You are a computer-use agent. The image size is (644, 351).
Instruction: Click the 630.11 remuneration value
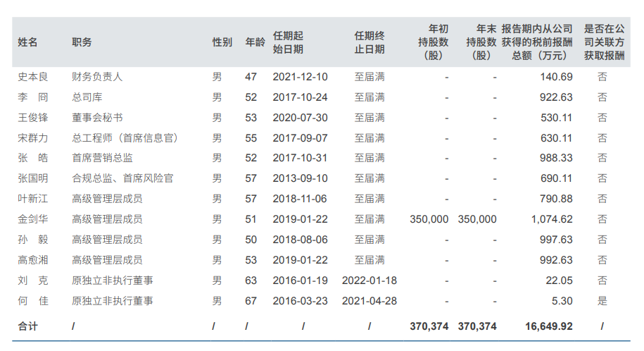tap(557, 138)
